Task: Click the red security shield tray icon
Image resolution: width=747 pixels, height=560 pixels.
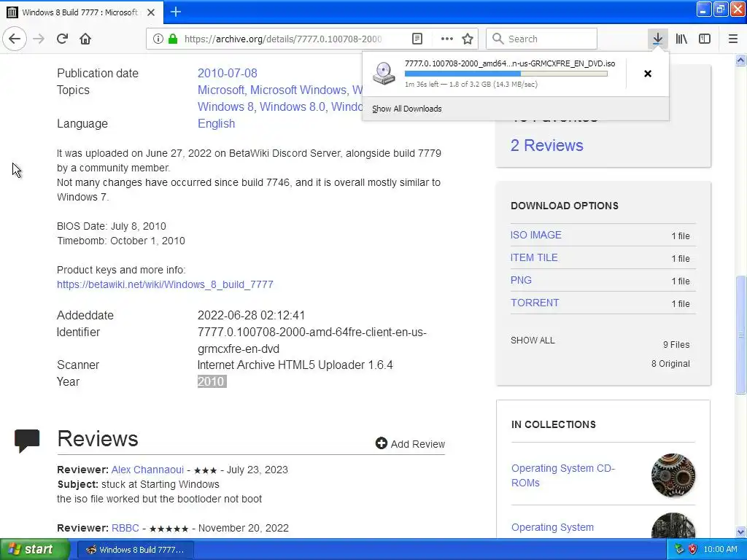Action: pyautogui.click(x=693, y=549)
